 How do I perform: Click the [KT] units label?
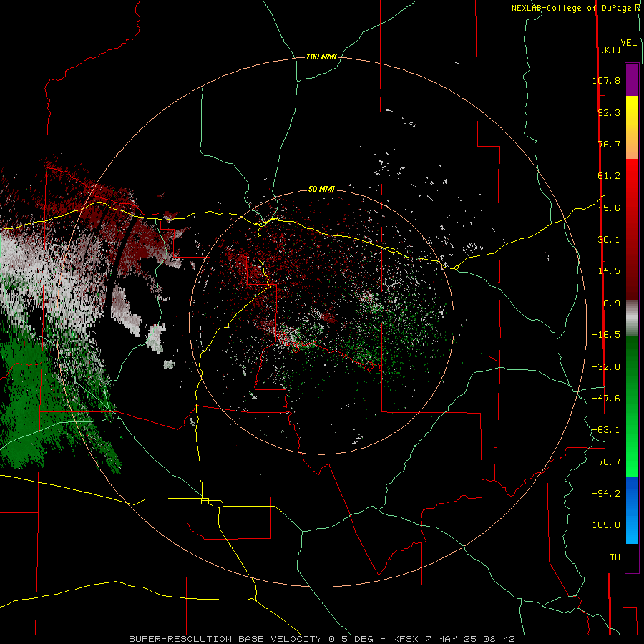pos(610,49)
